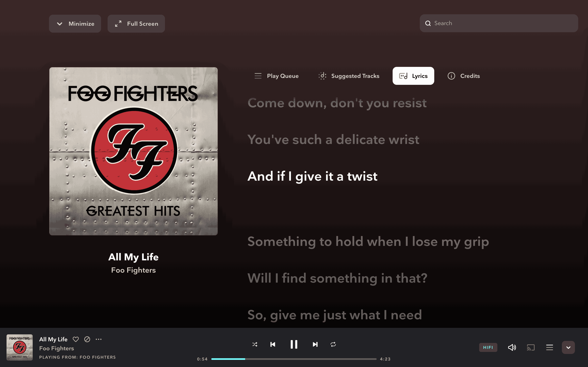Collapse now playing view with bottom chevron
This screenshot has height=367, width=588.
pyautogui.click(x=568, y=347)
